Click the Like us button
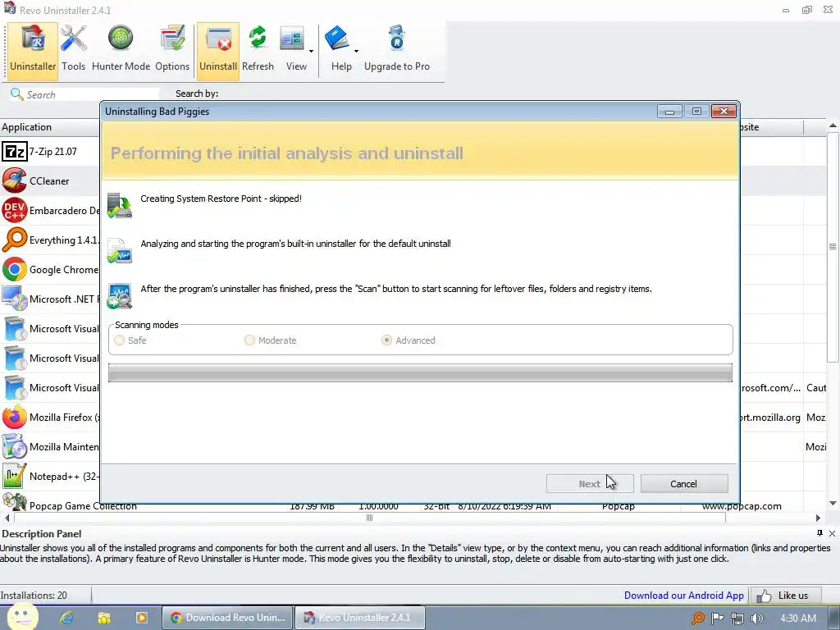Viewport: 840px width, 630px height. click(785, 596)
